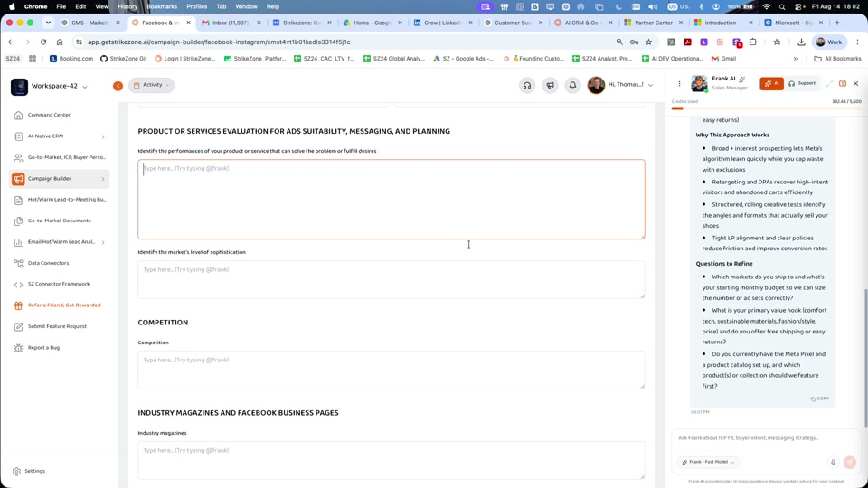Viewport: 868px width, 488px height.
Task: Click the headphones support icon in header
Action: tap(527, 85)
